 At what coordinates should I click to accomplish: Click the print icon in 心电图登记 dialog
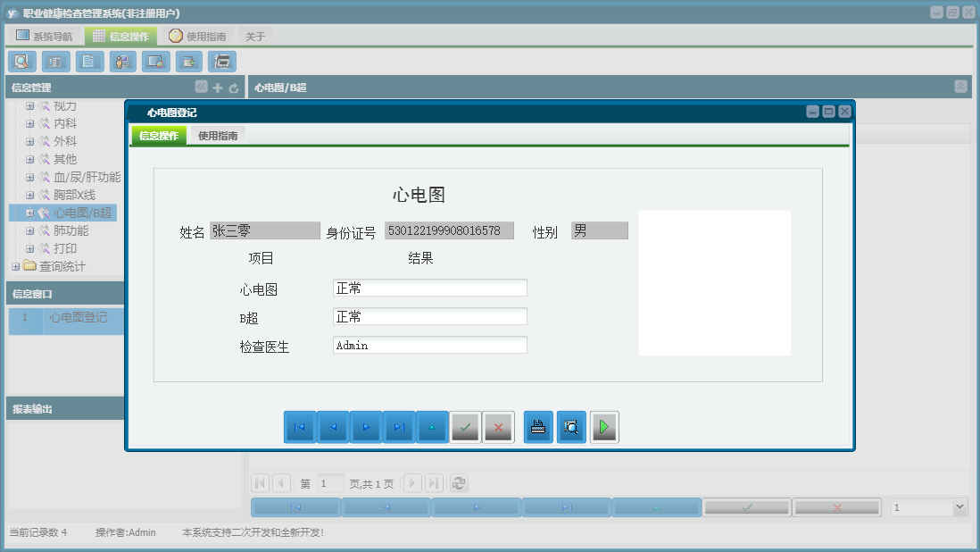tap(537, 427)
